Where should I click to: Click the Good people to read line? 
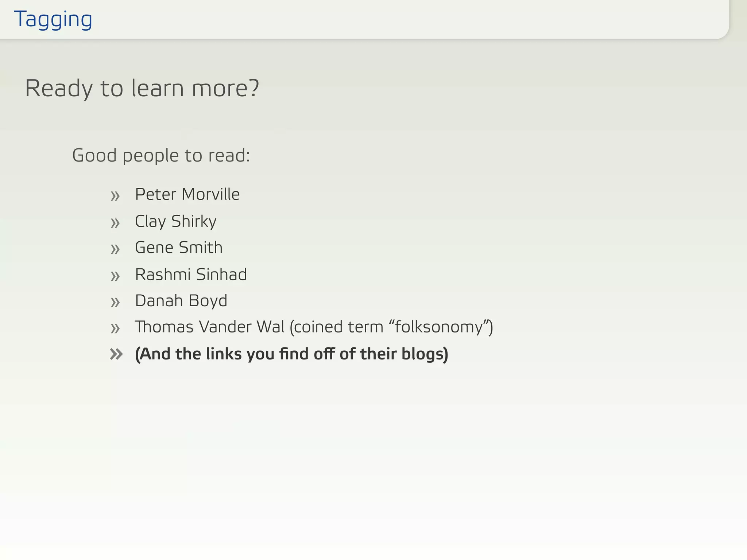tap(161, 156)
